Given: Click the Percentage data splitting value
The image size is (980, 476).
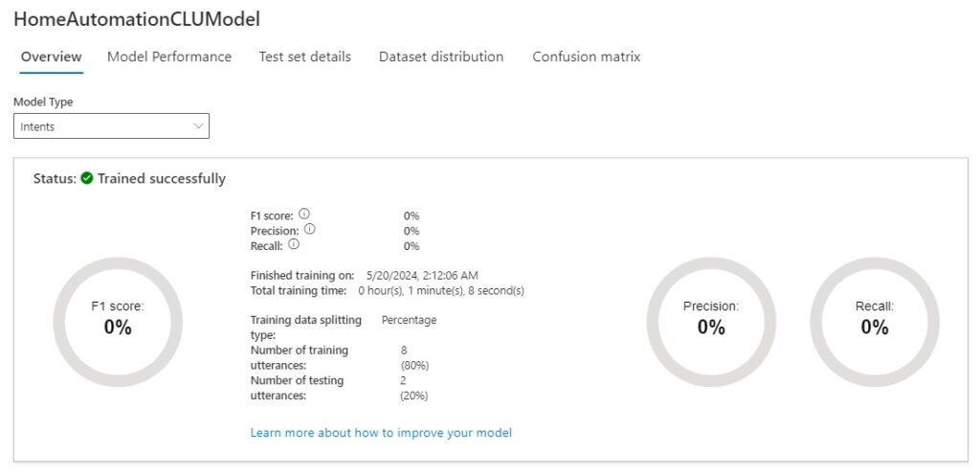Looking at the screenshot, I should click(409, 320).
